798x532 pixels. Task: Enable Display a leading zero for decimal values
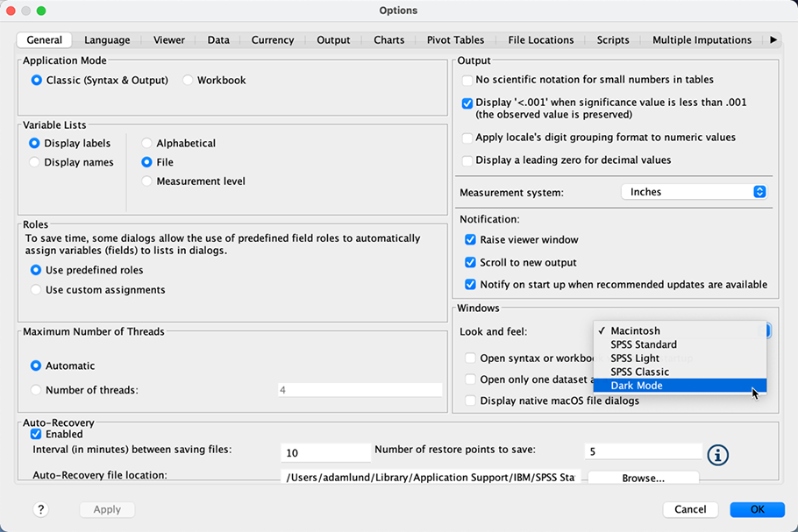(467, 159)
